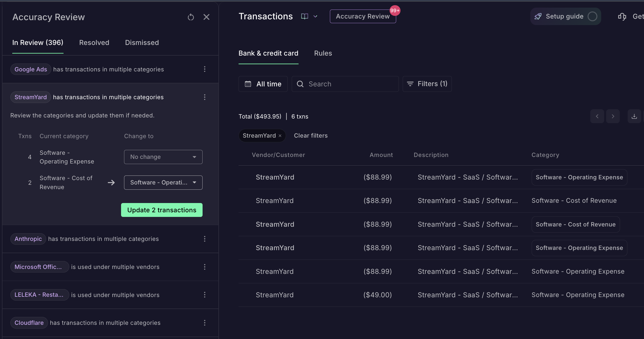Open category dropdown for fourth StreamYard row
This screenshot has width=644, height=339.
[x=579, y=248]
